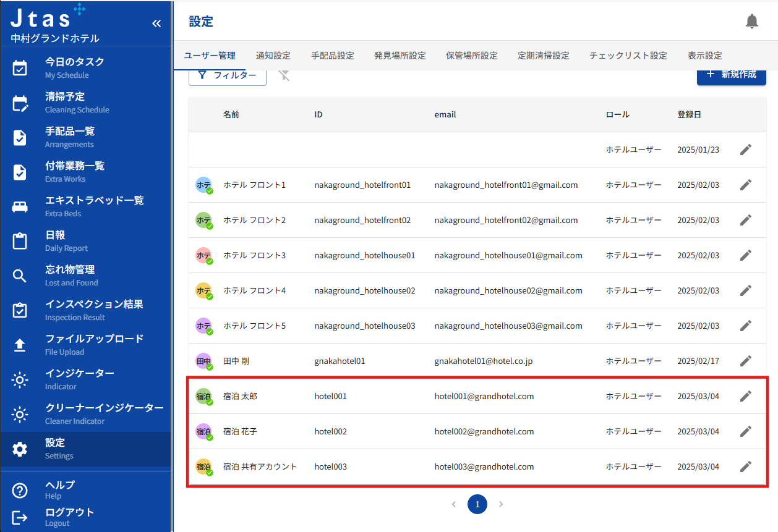This screenshot has height=532, width=778.
Task: Open ファイルアップロード File Upload page
Action: point(94,345)
